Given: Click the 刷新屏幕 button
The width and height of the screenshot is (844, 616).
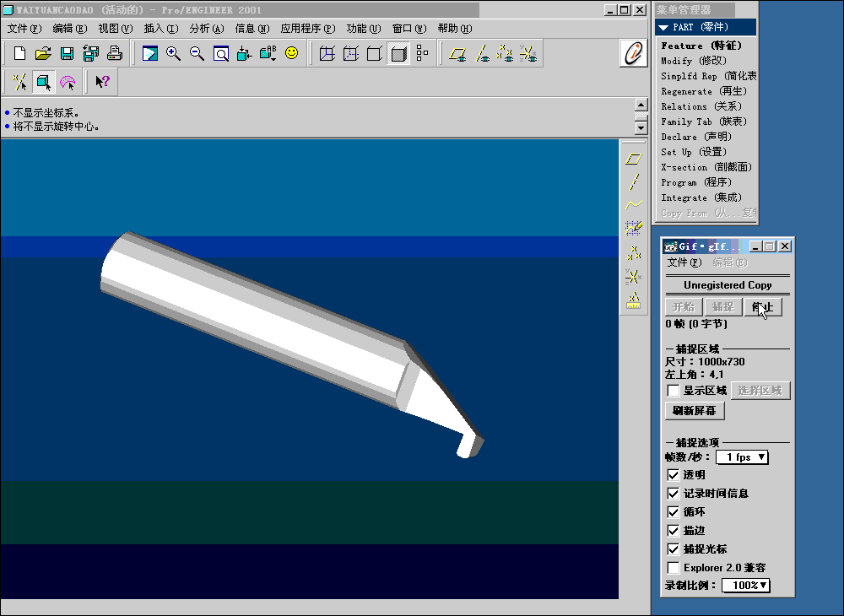Looking at the screenshot, I should click(x=695, y=410).
